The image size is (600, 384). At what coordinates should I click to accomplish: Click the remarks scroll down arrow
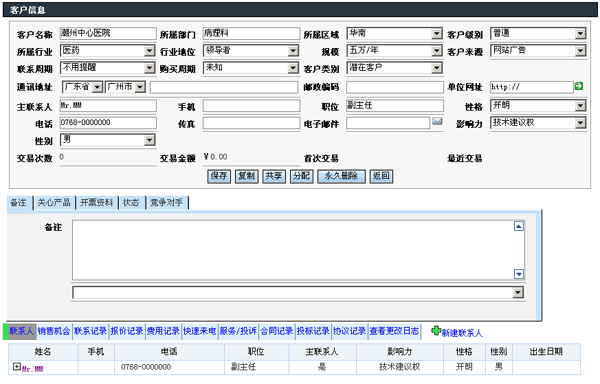[518, 274]
